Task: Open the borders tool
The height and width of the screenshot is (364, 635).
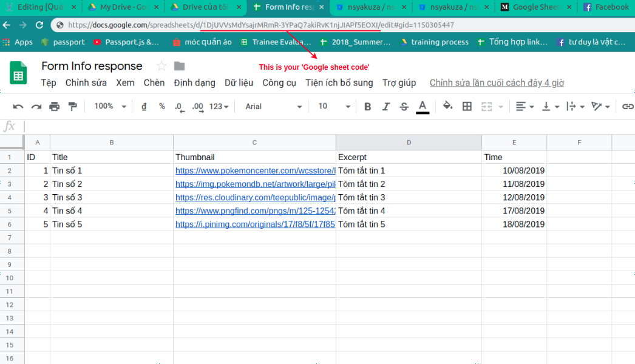Action: 467,106
